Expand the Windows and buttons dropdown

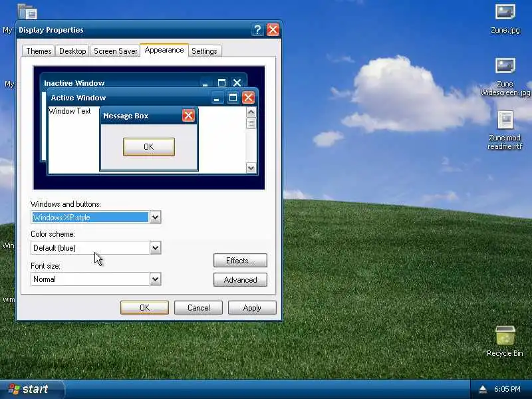156,217
